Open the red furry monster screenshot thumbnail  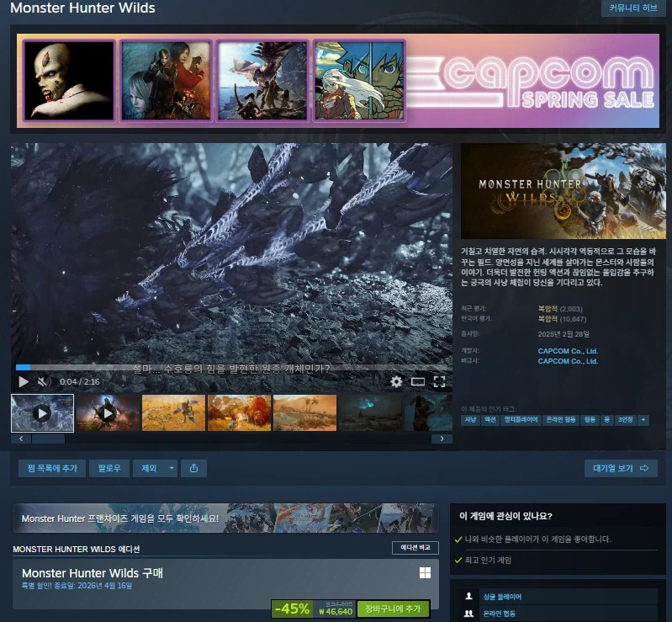(x=239, y=413)
